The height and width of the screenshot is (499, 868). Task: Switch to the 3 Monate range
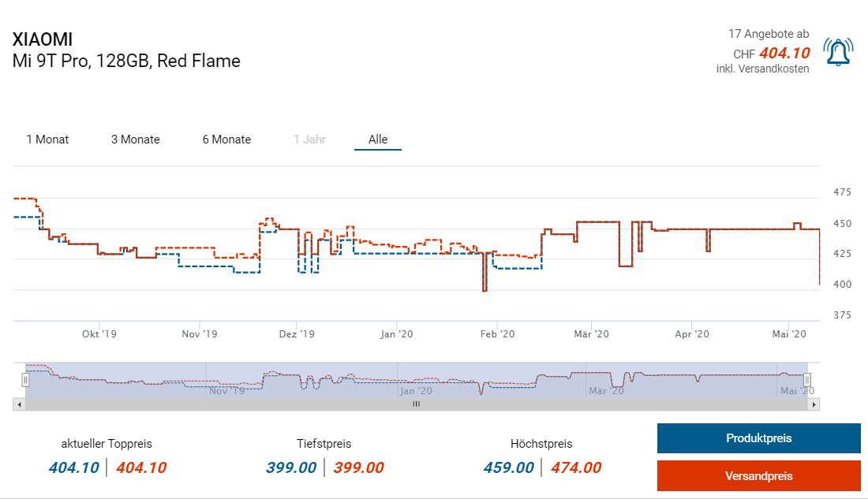(135, 140)
